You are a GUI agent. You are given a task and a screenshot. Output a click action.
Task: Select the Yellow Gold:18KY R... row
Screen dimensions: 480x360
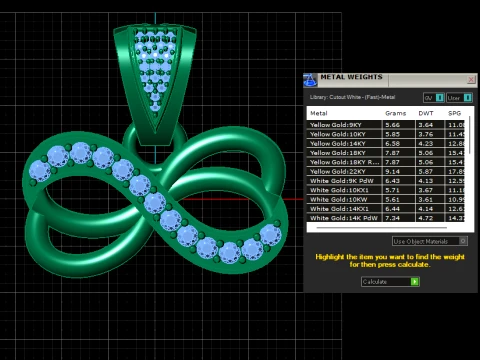[386, 162]
